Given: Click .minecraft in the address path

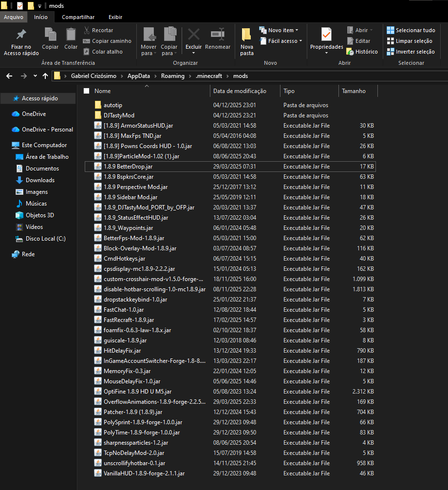Looking at the screenshot, I should coord(209,76).
